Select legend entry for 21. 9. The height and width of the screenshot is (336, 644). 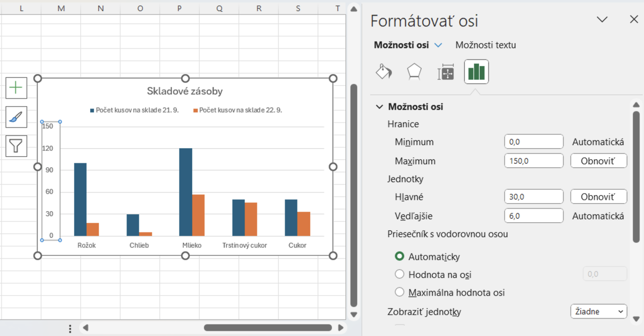point(134,110)
